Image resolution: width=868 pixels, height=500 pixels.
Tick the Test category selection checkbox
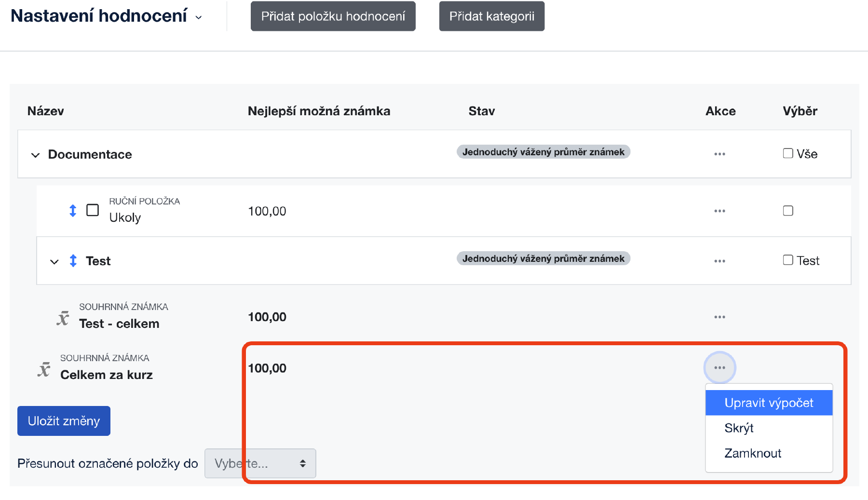tap(788, 260)
